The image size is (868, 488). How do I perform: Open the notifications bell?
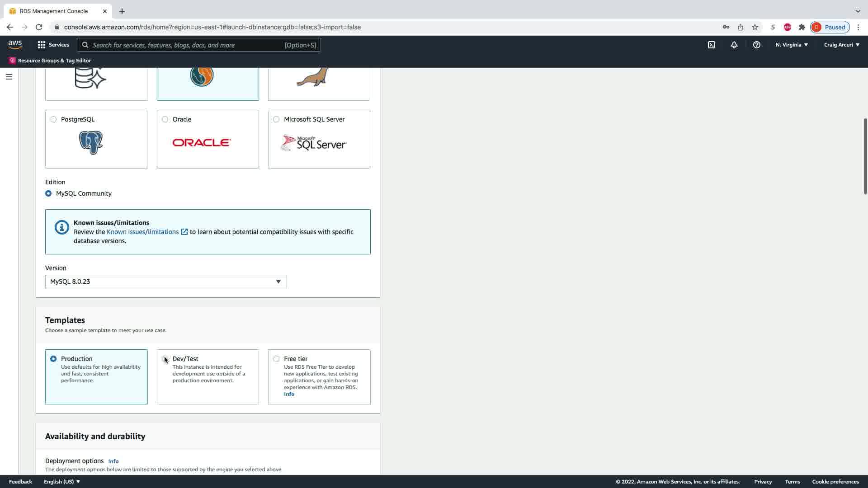pos(734,45)
